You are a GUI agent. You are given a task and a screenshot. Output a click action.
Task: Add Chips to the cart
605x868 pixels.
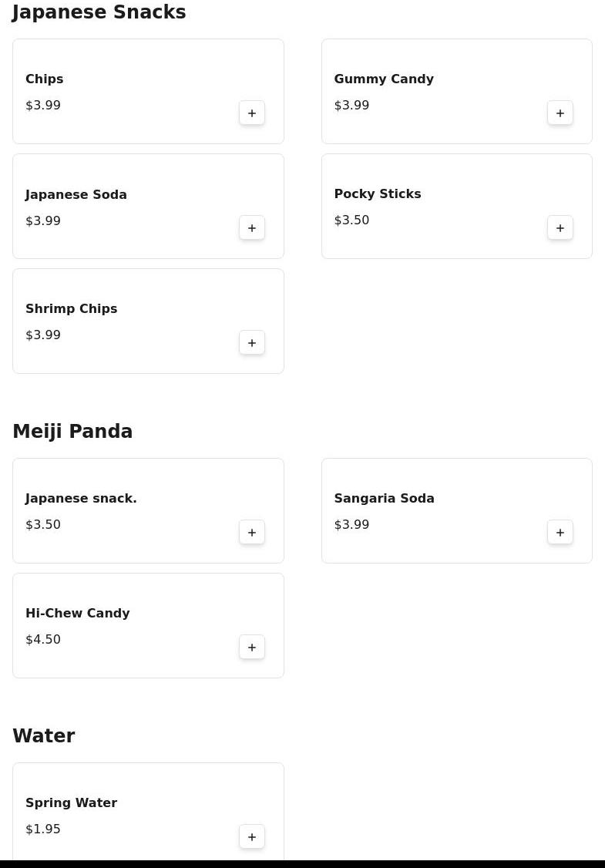252,113
